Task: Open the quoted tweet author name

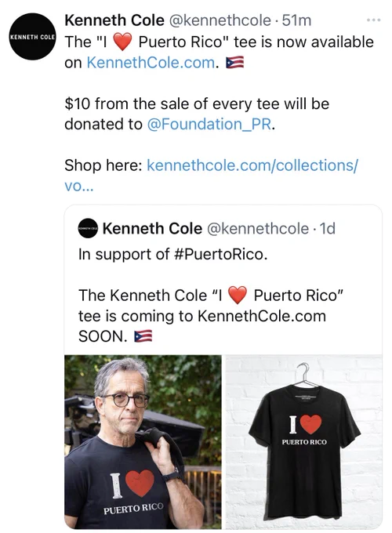Action: pyautogui.click(x=152, y=228)
